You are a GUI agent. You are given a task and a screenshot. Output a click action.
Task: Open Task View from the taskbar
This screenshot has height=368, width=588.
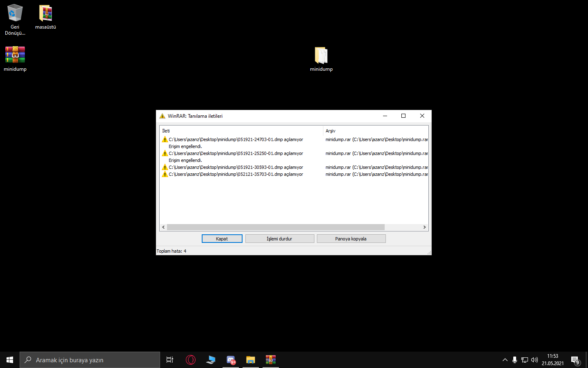170,360
